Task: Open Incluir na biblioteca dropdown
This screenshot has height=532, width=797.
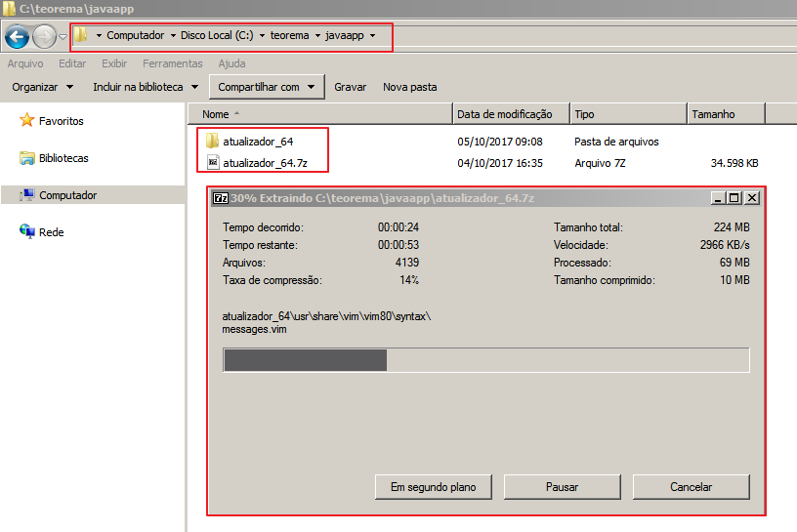Action: (146, 87)
